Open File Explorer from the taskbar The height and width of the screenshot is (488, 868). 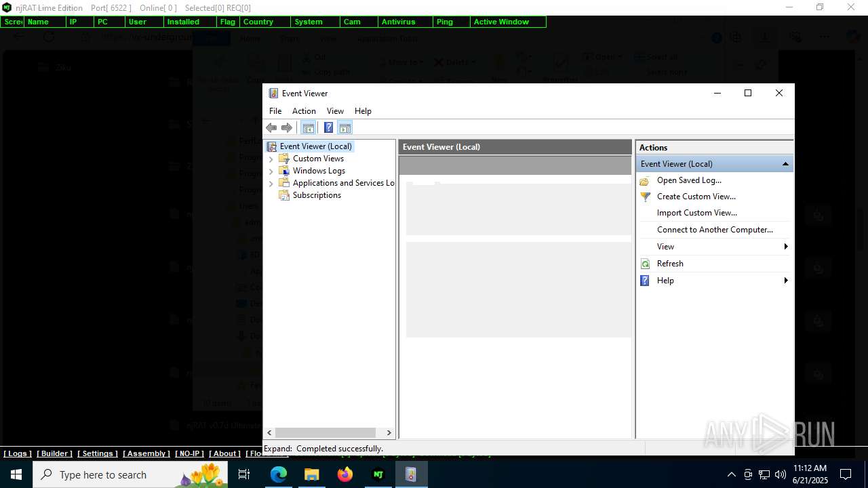click(x=312, y=474)
